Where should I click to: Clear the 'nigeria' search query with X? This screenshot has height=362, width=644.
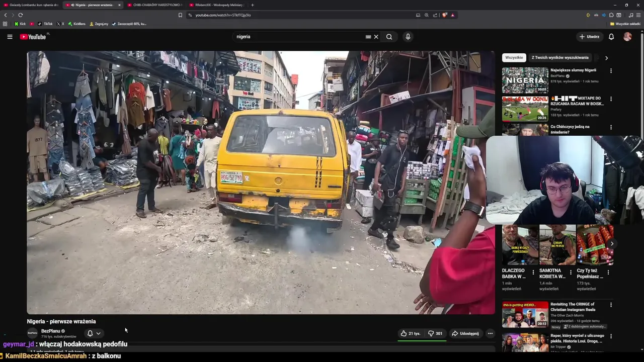click(376, 37)
